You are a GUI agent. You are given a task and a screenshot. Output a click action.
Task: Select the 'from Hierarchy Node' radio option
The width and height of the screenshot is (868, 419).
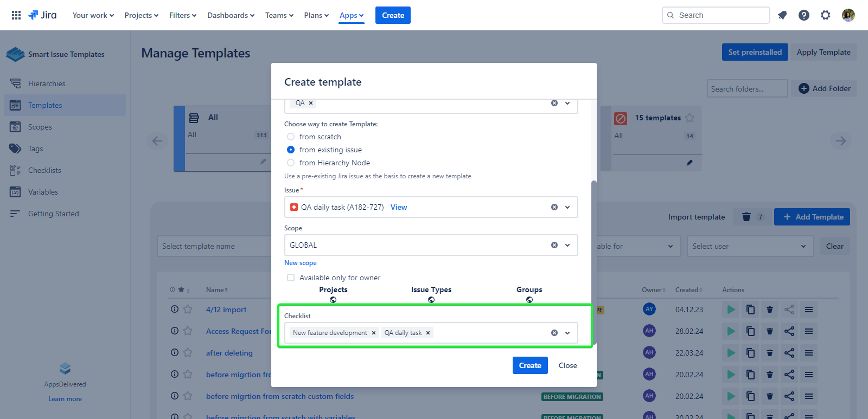[x=291, y=163]
